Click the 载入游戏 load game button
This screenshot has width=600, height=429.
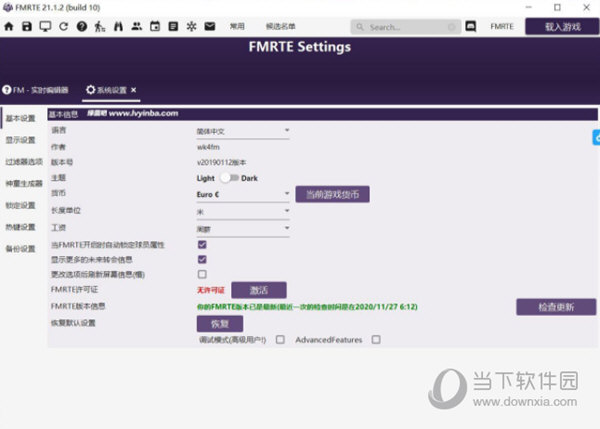point(562,27)
